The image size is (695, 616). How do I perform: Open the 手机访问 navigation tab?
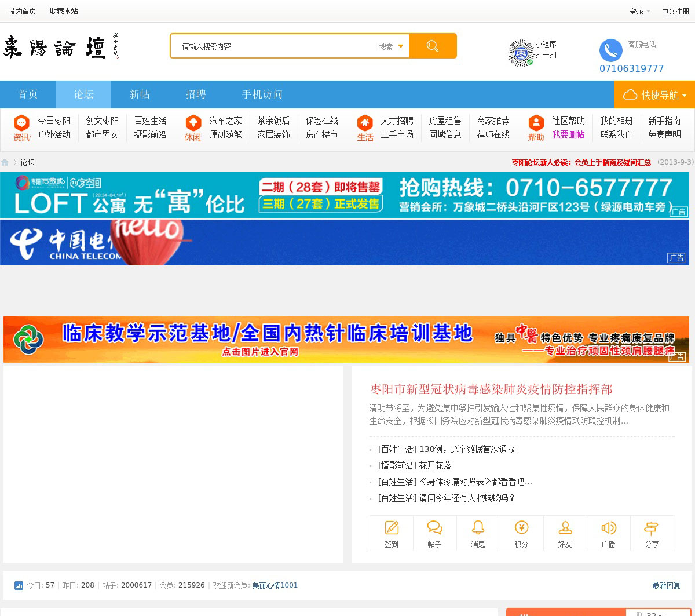[x=262, y=94]
